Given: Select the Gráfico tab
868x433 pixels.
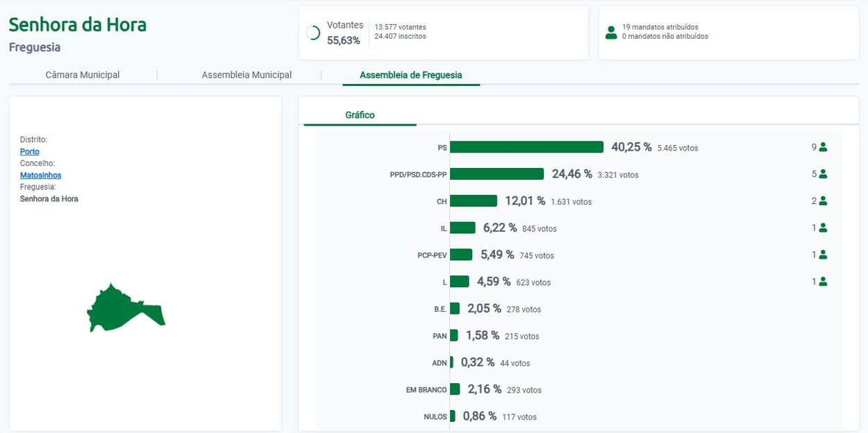Looking at the screenshot, I should coord(360,115).
